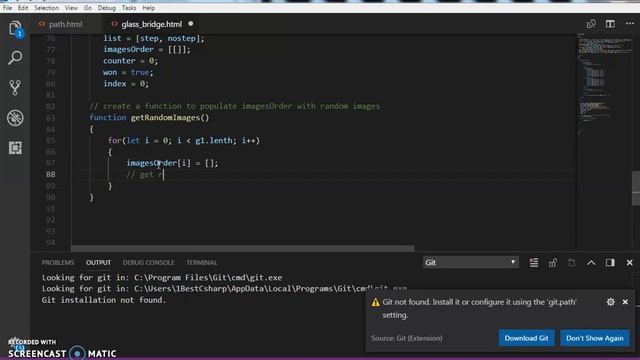
Task: Open the Debug view in activity bar
Action: (x=15, y=118)
